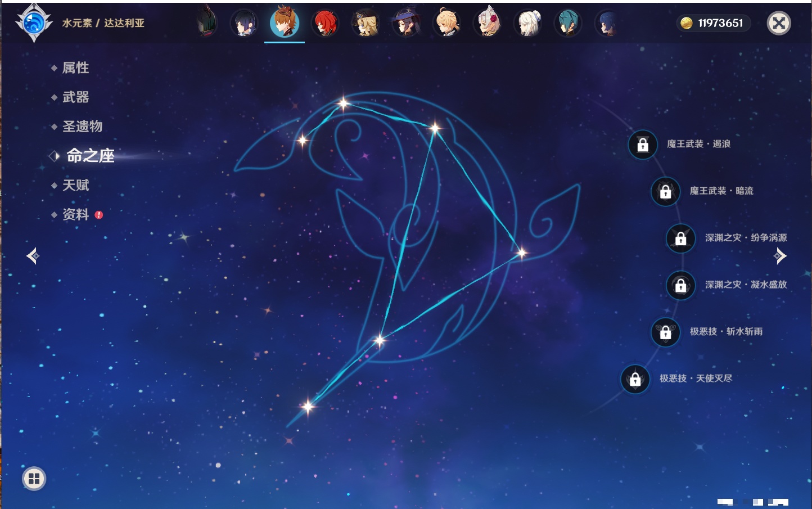812x509 pixels.
Task: Open the 圣遗物 artifacts tab
Action: [x=82, y=127]
